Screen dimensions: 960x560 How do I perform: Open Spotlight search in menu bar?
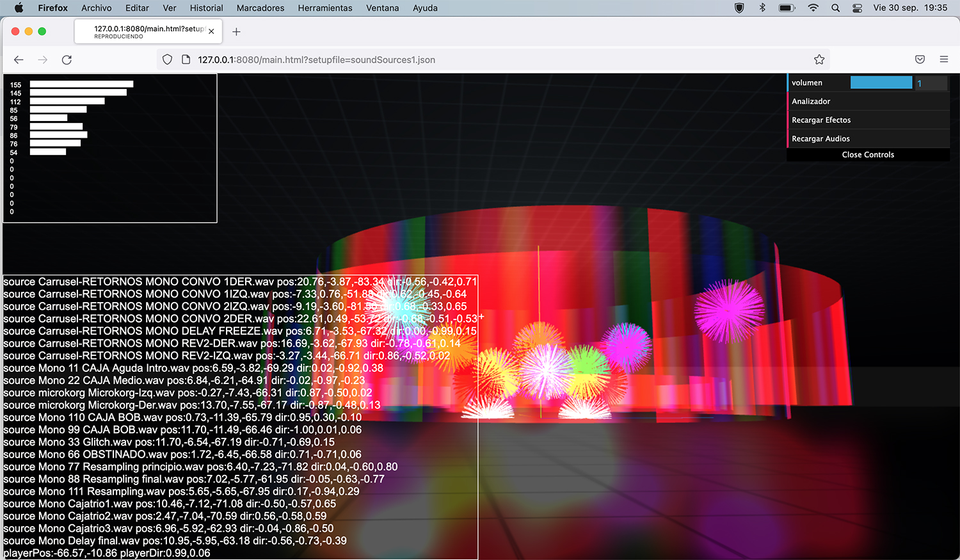[835, 8]
